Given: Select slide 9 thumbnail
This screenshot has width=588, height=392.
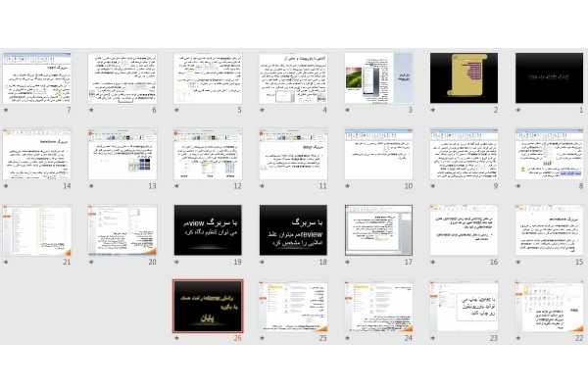Looking at the screenshot, I should coord(464,154).
